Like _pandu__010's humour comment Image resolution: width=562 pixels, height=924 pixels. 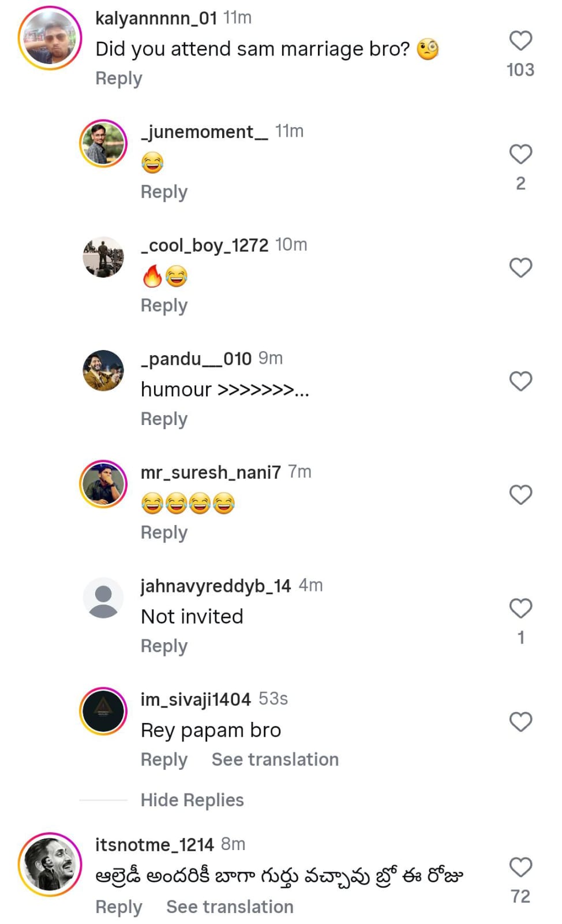520,381
